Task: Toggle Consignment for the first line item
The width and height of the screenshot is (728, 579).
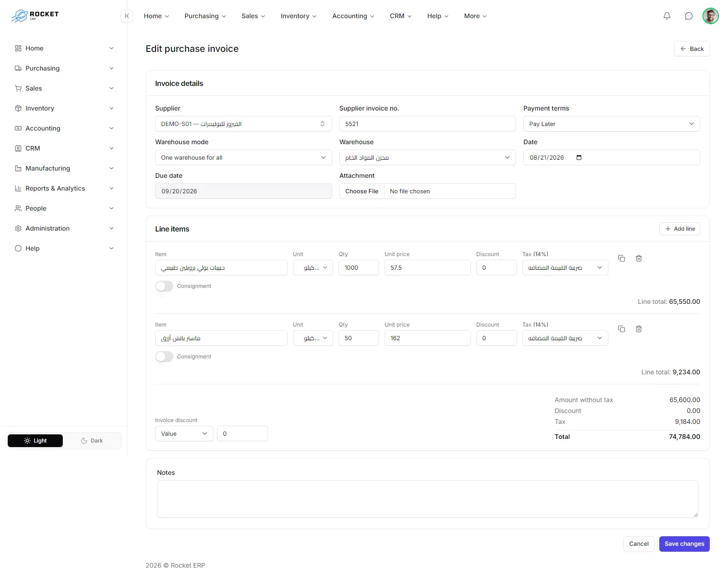Action: 164,286
